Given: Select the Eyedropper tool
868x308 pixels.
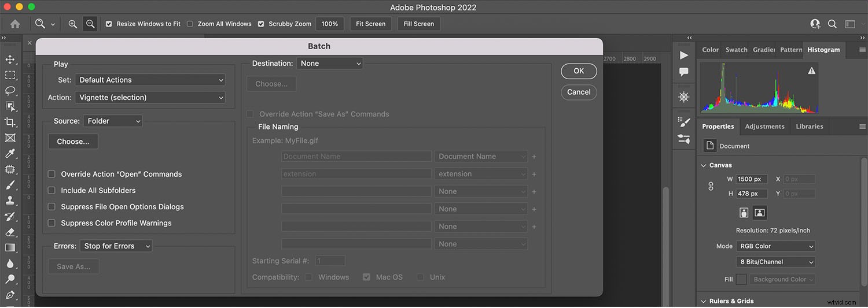Looking at the screenshot, I should (10, 153).
